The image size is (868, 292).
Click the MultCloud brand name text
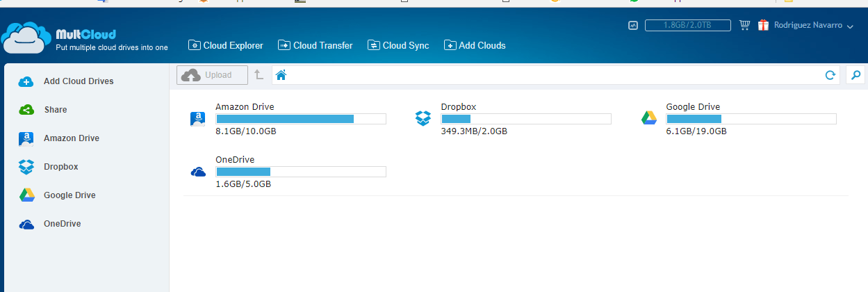click(85, 33)
